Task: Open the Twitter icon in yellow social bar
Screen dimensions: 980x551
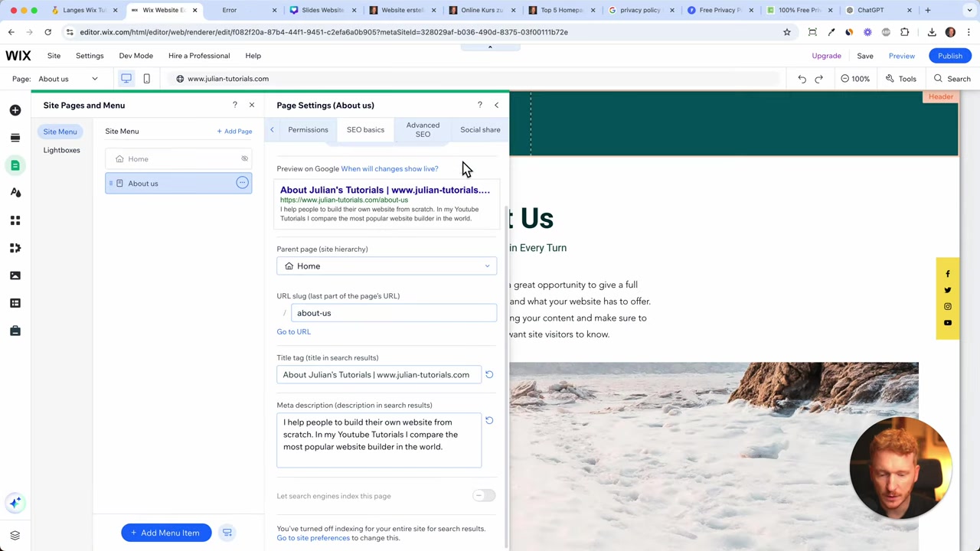Action: (948, 290)
